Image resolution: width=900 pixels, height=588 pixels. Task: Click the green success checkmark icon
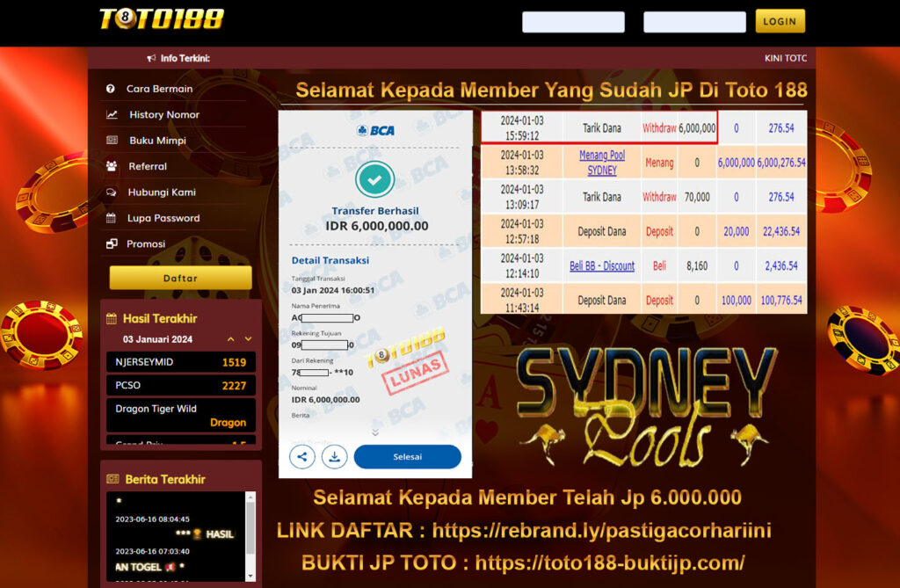pos(374,179)
